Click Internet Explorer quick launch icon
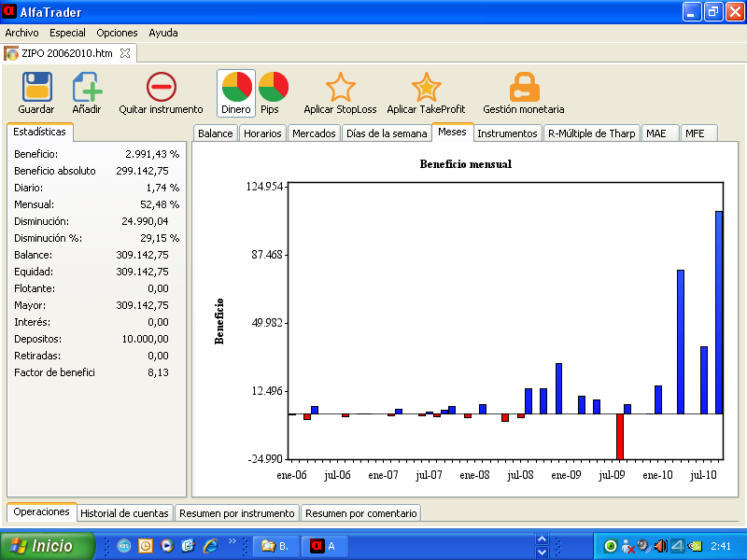This screenshot has height=560, width=747. click(210, 546)
